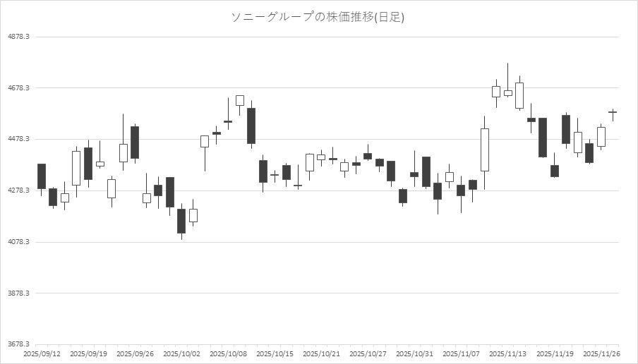Select the 4478.3 y-axis value
The width and height of the screenshot is (638, 364).
pos(18,140)
